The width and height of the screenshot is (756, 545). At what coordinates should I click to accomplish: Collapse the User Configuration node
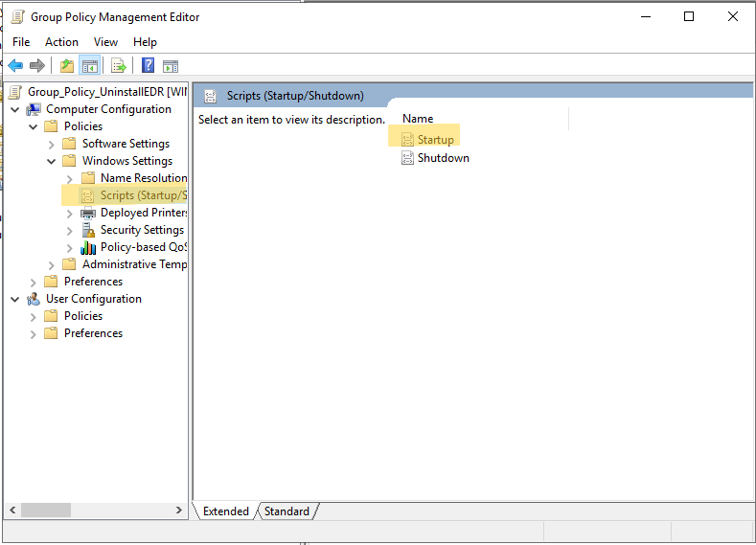(x=15, y=300)
